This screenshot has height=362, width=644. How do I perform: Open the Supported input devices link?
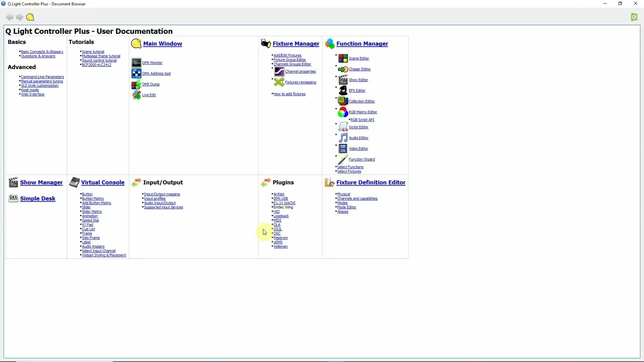point(164,207)
